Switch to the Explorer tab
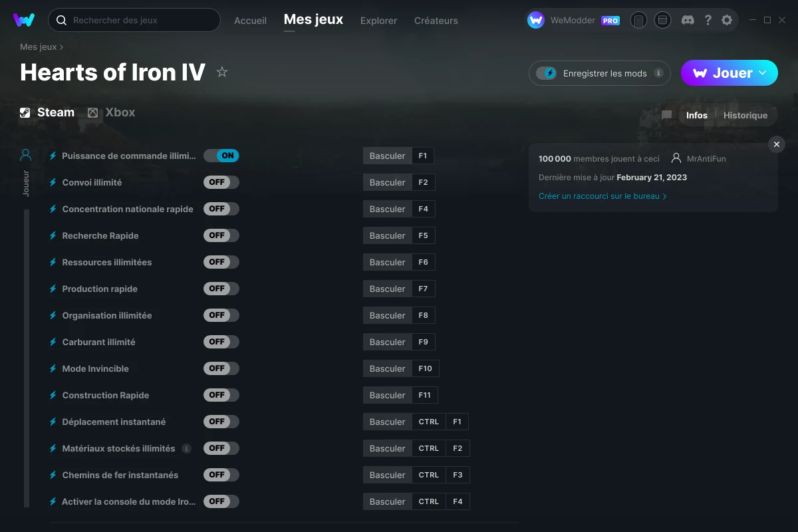Viewport: 798px width, 532px height. tap(378, 21)
